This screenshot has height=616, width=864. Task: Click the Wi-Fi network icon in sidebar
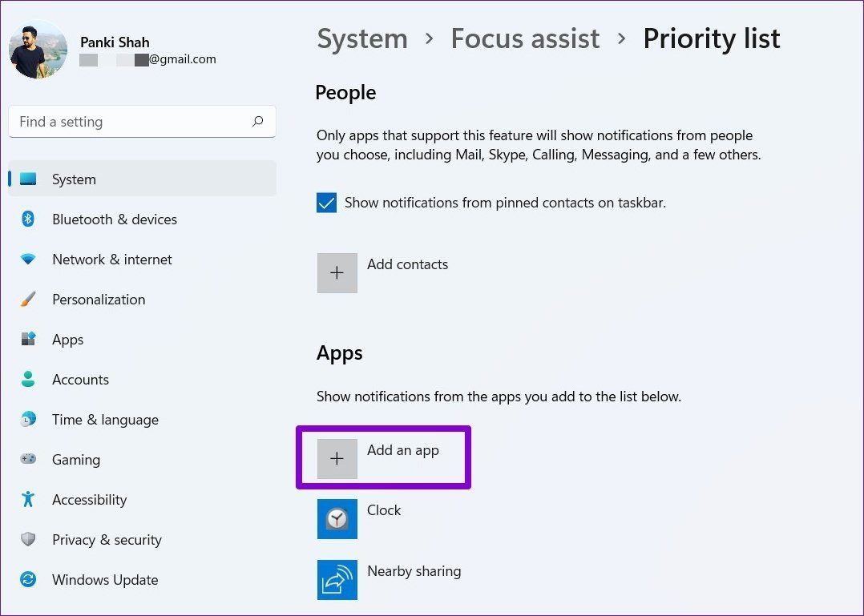point(28,260)
